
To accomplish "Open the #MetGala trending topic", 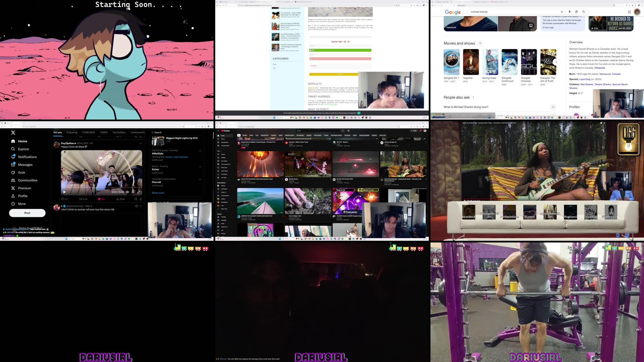I will [x=158, y=154].
